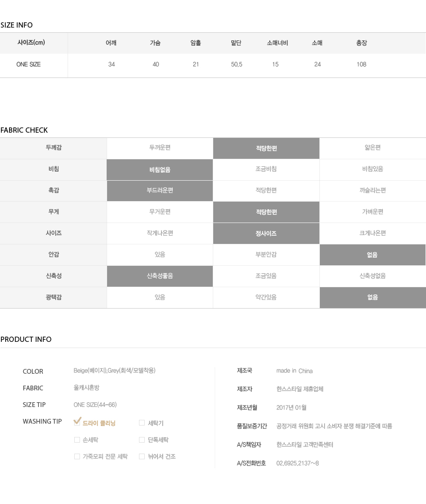Click the chest value 40
426x504 pixels.
(x=156, y=64)
